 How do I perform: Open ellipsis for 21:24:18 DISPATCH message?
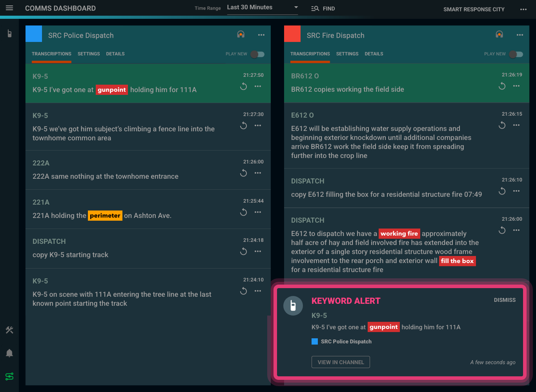258,251
